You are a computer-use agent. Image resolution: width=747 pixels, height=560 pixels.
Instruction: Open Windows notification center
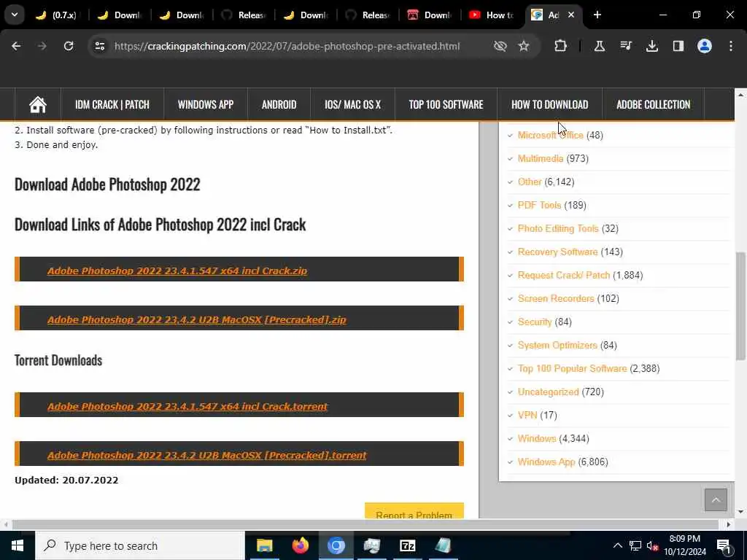pos(724,546)
